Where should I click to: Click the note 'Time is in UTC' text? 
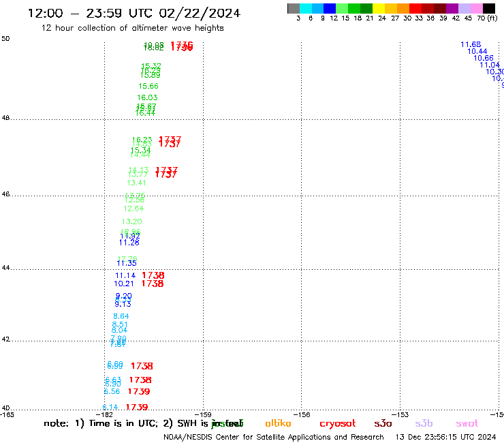(123, 423)
